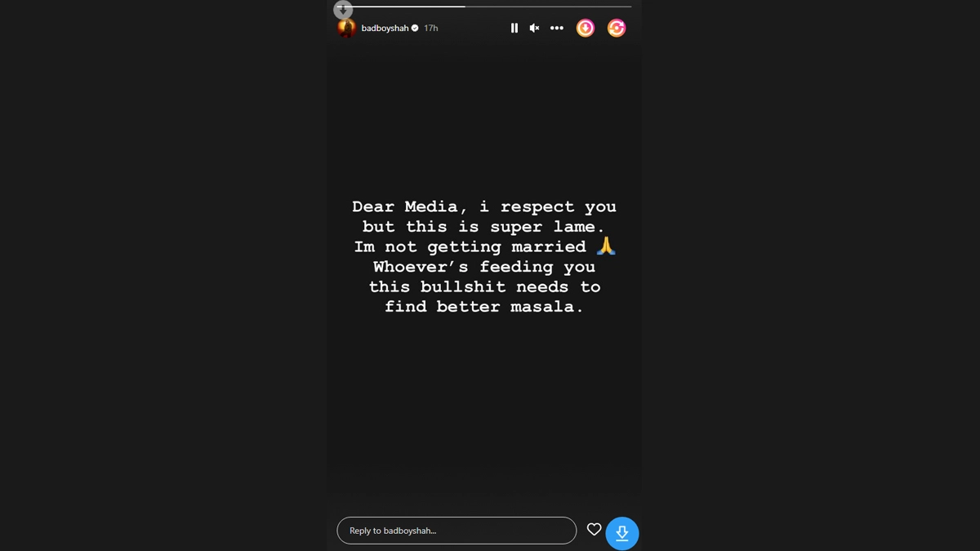
Task: Click the pink circular refresh arrows icon
Action: click(617, 28)
